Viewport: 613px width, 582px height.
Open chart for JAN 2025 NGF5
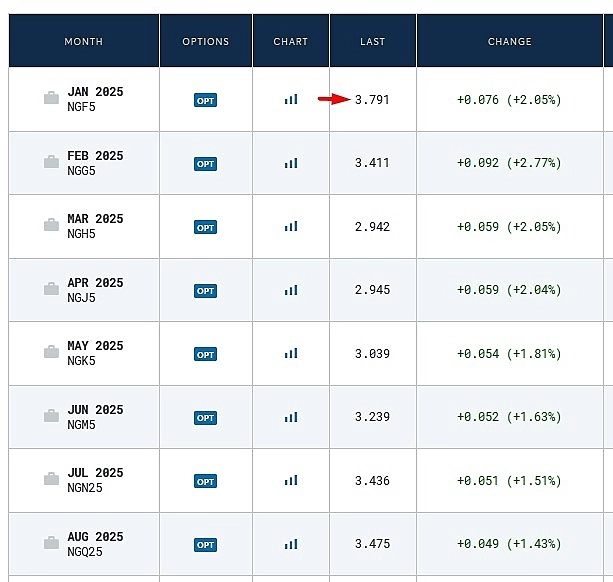click(x=291, y=99)
